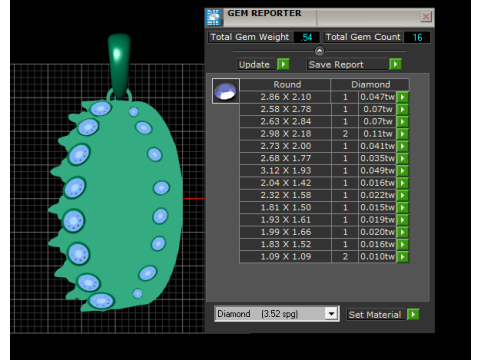480x360 pixels.
Task: Click the Set Material button label
Action: coord(376,314)
